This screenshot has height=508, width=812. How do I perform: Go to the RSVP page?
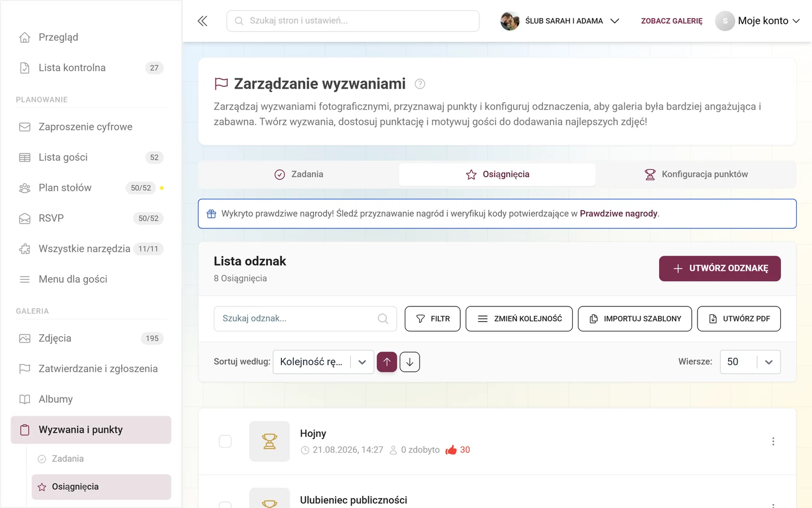pyautogui.click(x=91, y=218)
